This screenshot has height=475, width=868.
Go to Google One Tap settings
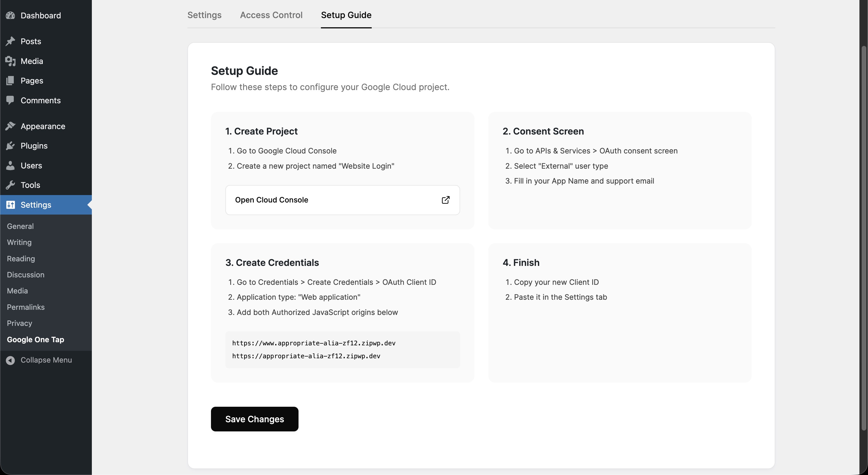coord(35,339)
